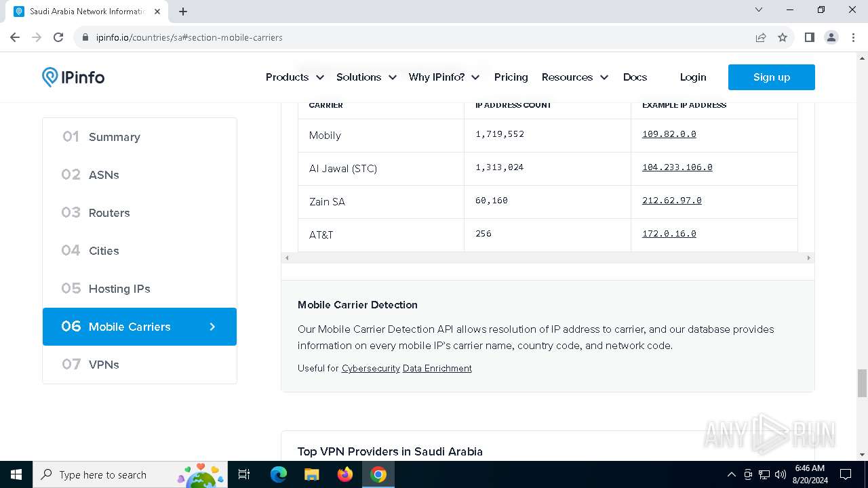This screenshot has height=488, width=868.
Task: Click the Mobily carrier cell
Action: [381, 136]
